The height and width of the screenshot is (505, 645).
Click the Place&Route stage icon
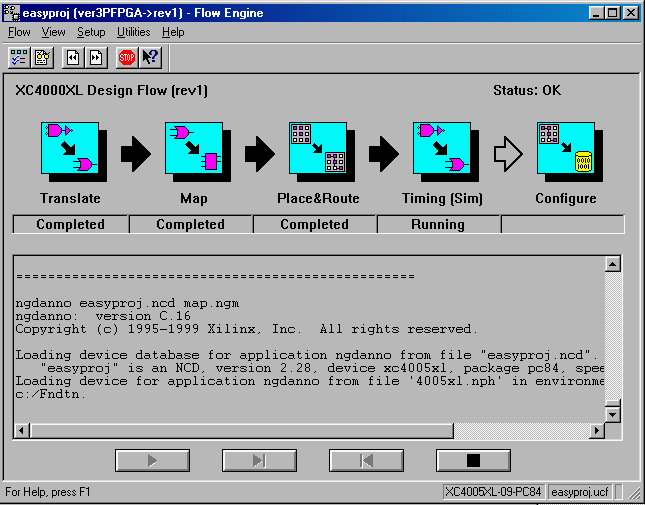tap(318, 149)
